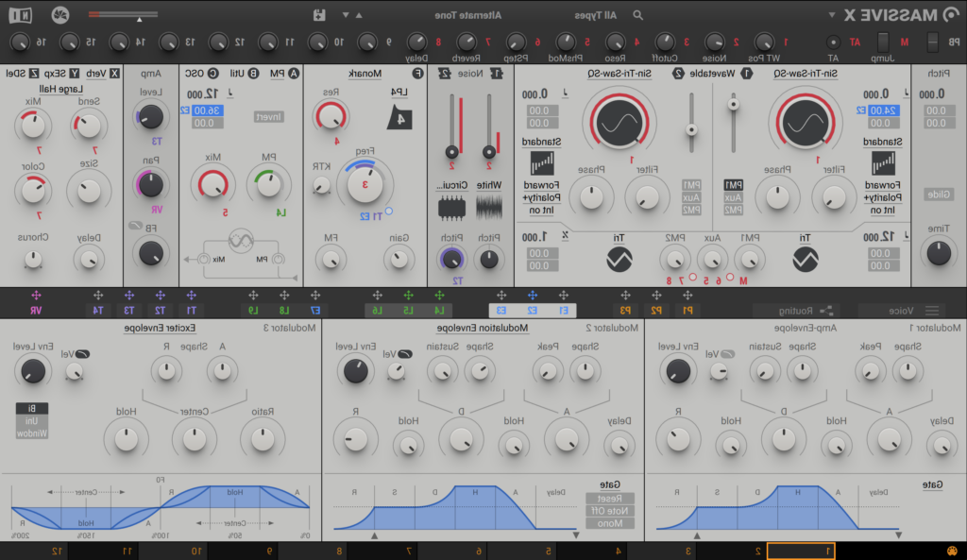The image size is (967, 560).
Task: Enable the Glide button in Pitch section
Action: tap(939, 195)
